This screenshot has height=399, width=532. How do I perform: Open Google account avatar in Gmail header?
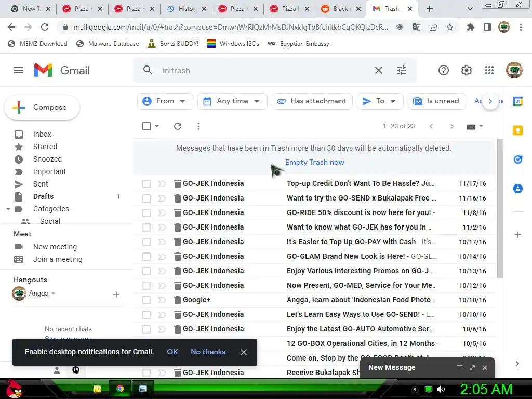pos(514,70)
